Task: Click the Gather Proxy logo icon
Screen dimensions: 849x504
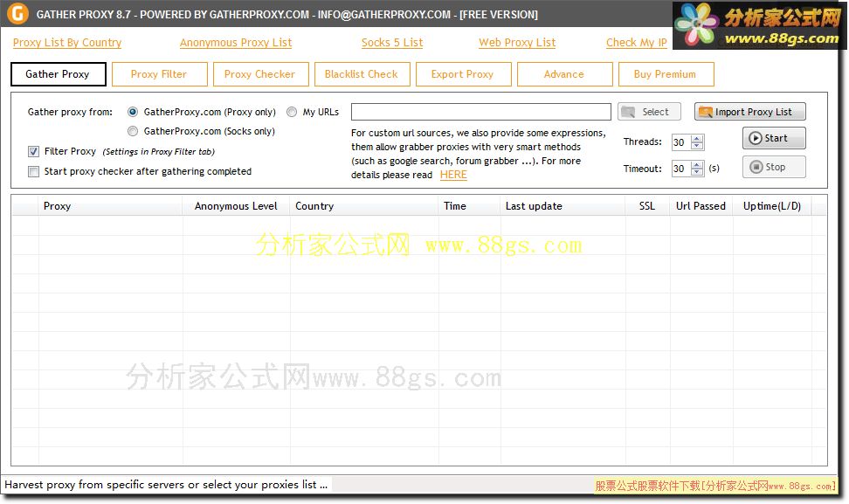Action: click(x=17, y=13)
